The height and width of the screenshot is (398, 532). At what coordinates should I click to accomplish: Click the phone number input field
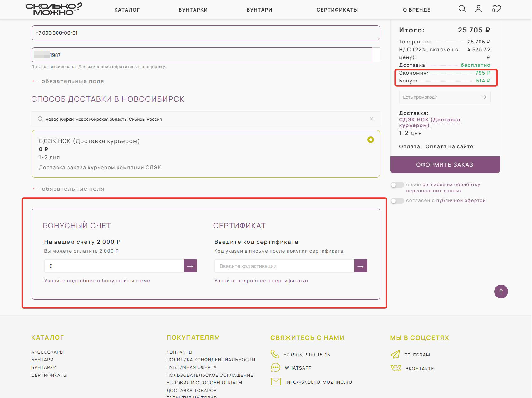pos(206,33)
